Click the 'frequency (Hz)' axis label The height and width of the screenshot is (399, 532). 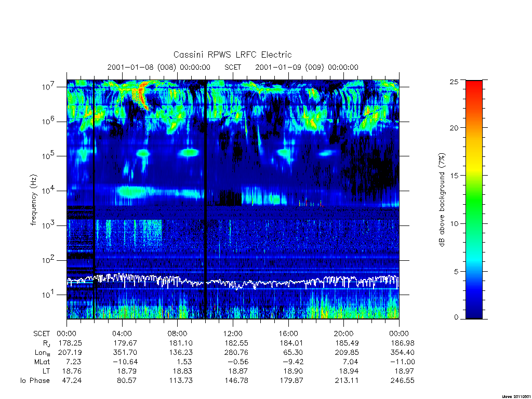tap(33, 200)
